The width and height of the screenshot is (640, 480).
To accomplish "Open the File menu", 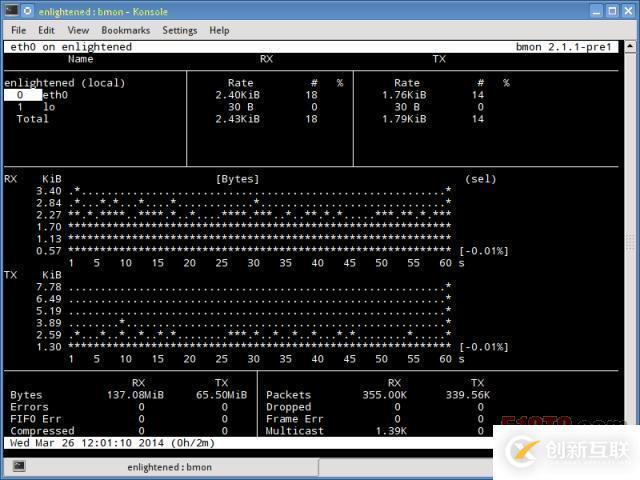I will click(18, 30).
